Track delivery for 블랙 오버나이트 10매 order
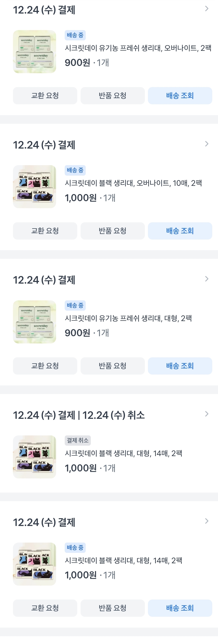This screenshot has height=644, width=218. pyautogui.click(x=180, y=231)
